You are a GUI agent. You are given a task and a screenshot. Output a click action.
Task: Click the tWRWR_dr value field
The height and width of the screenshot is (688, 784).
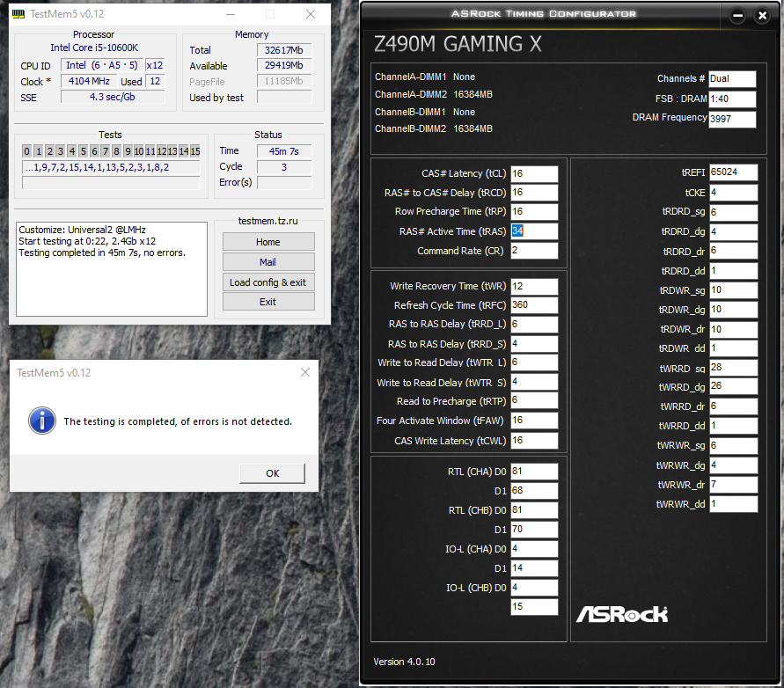pos(734,485)
